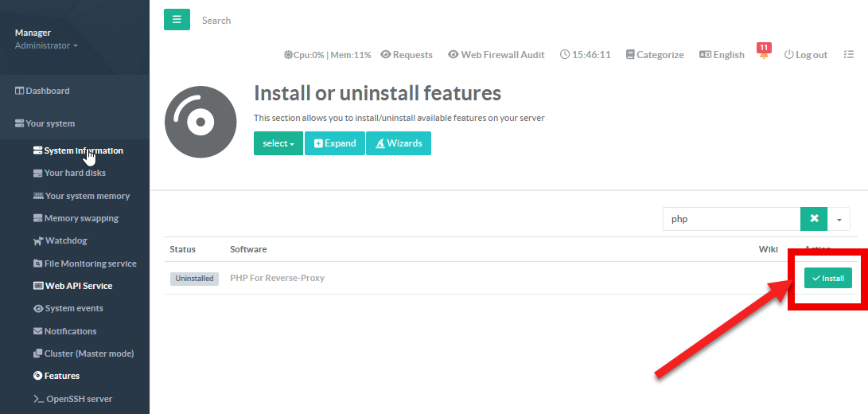Screen dimensions: 868x414
Task: Expand the Administrator user dropdown
Action: [46, 46]
